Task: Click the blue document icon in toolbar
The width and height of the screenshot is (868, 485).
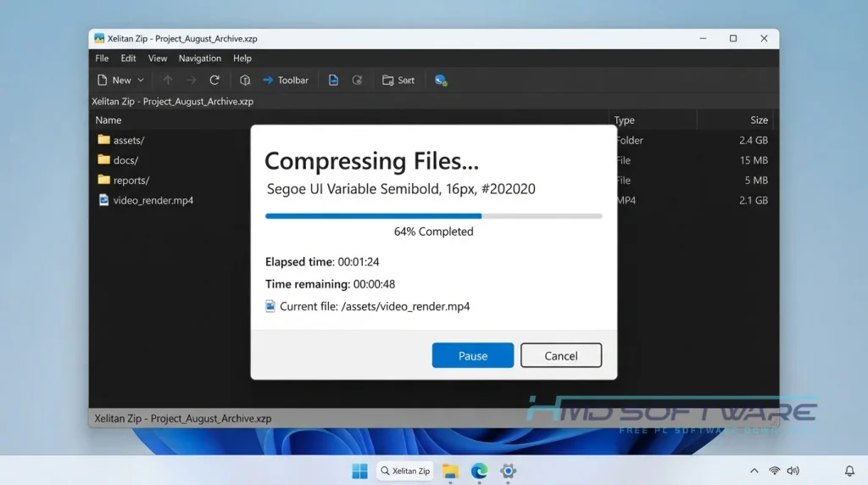Action: (333, 81)
